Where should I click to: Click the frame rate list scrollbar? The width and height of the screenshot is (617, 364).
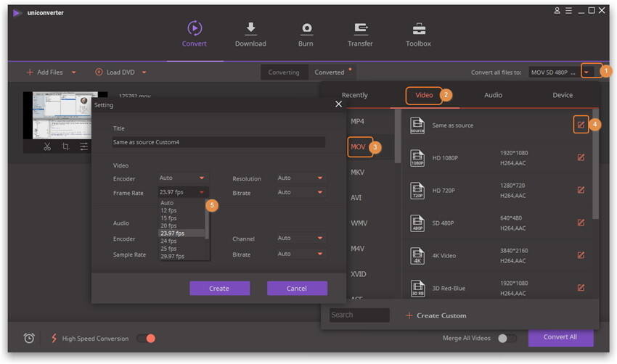[x=207, y=218]
